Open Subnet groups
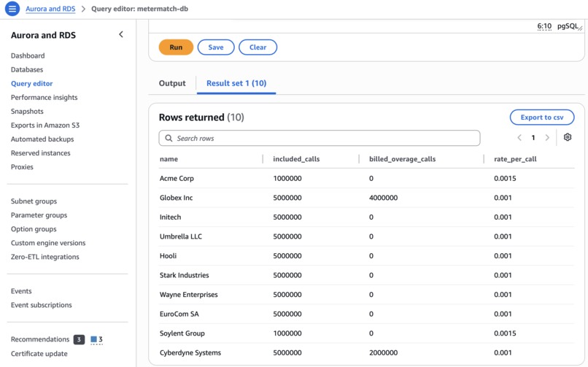 click(x=34, y=201)
